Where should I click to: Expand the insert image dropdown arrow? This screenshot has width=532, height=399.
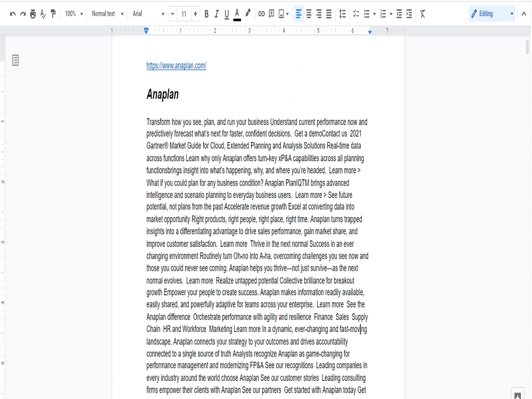(287, 14)
